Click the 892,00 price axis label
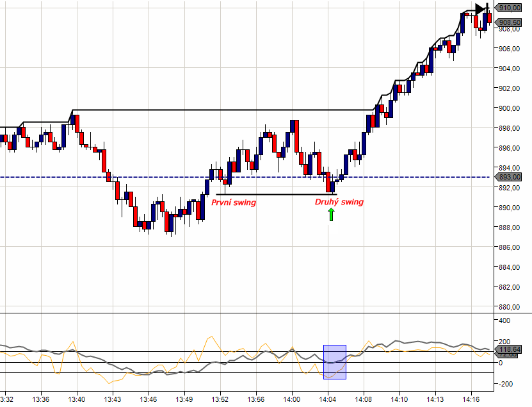 pyautogui.click(x=509, y=188)
